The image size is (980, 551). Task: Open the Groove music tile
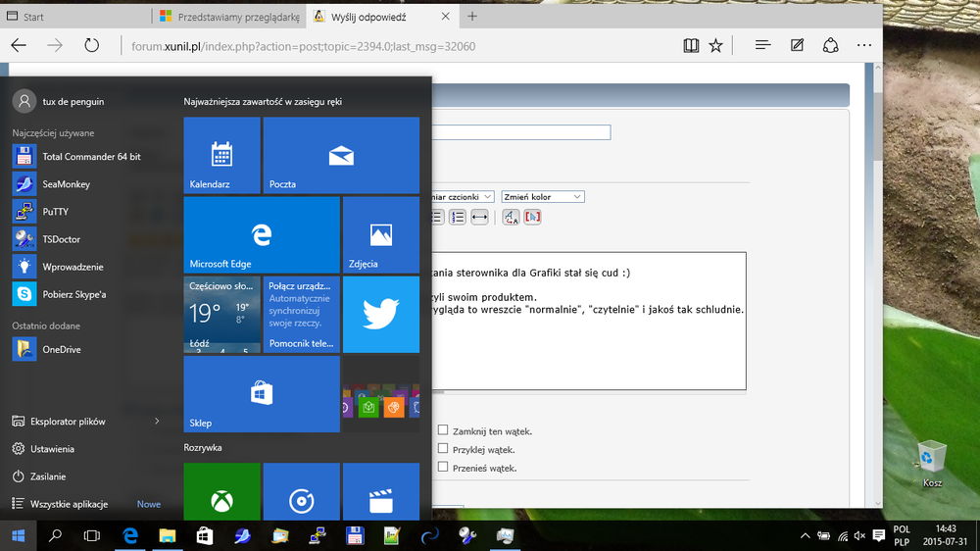point(301,491)
